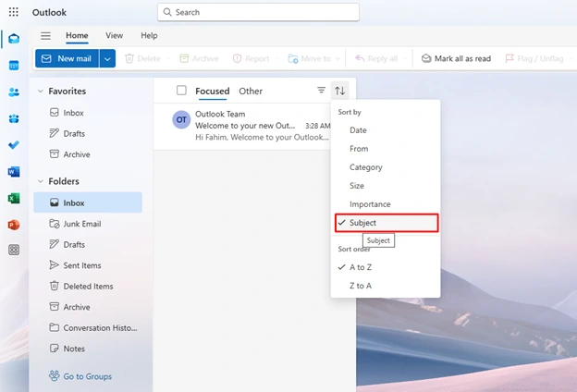
Task: Click the Delete trash toolbar button
Action: tap(143, 58)
